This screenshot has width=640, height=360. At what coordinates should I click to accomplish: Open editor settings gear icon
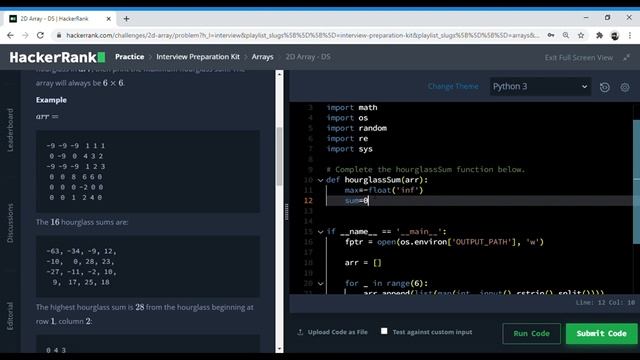coord(624,87)
